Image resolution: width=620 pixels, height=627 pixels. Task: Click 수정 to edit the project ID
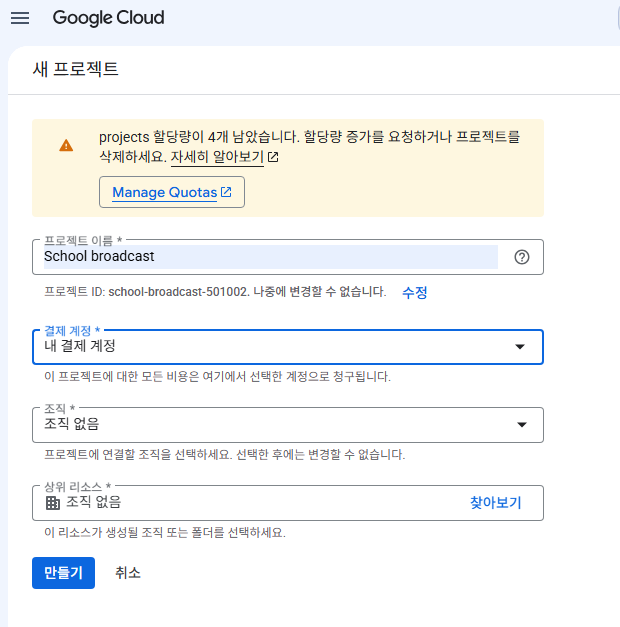[414, 292]
